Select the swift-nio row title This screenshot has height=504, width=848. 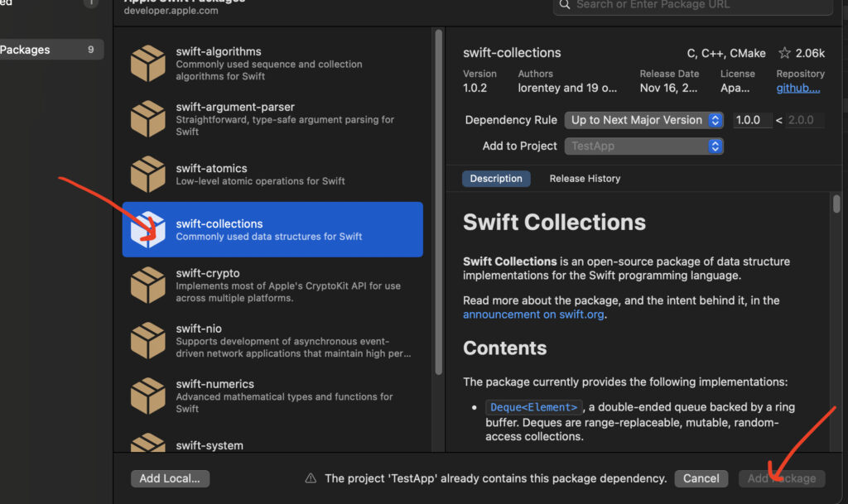(199, 329)
